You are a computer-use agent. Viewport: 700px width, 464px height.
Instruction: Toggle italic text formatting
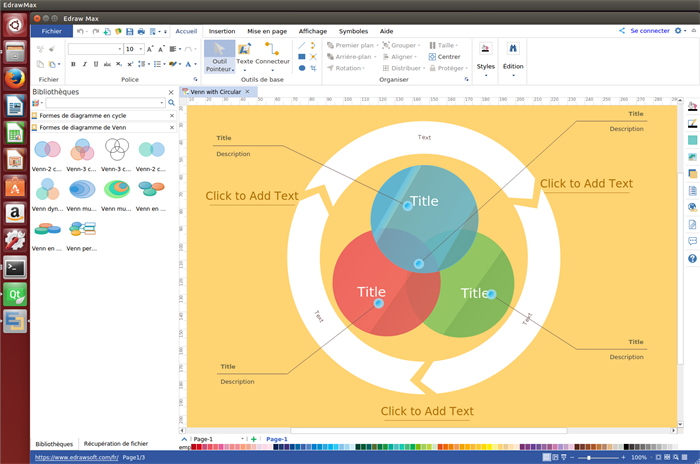tap(86, 64)
